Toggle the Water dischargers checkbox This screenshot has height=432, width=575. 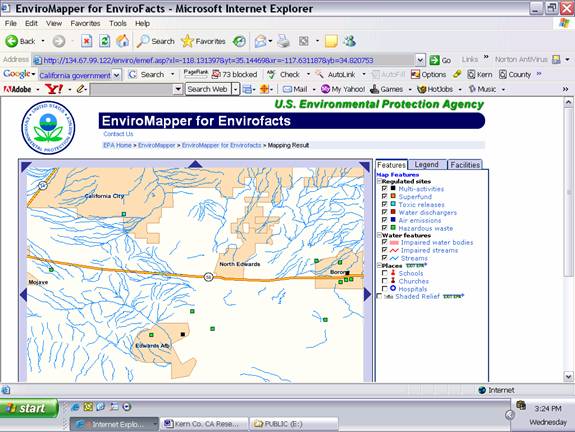(x=385, y=212)
